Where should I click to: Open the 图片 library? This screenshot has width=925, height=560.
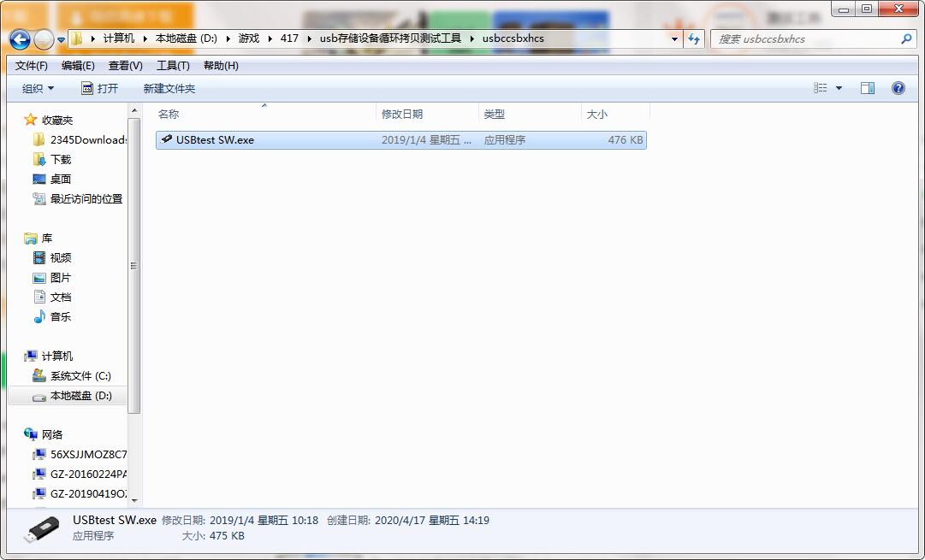pyautogui.click(x=60, y=278)
